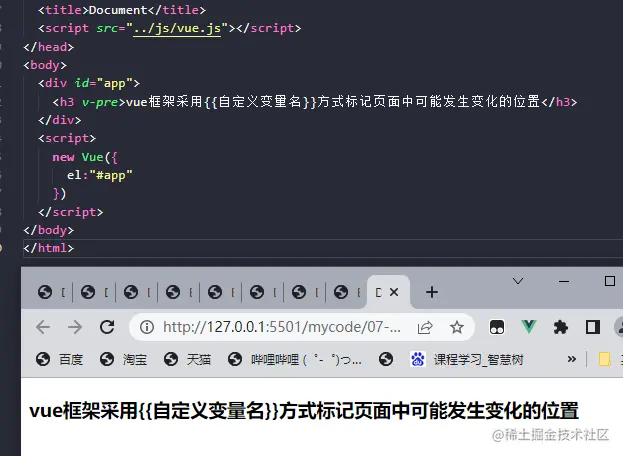Open the 淘宝 bookmark
The width and height of the screenshot is (623, 456).
(x=124, y=359)
